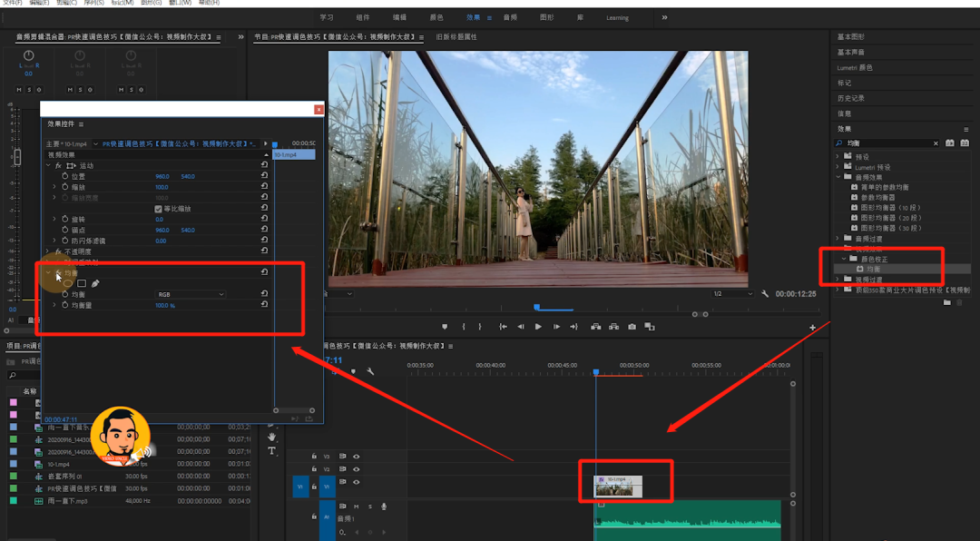980x541 pixels.
Task: Open the comparison view button
Action: (x=650, y=327)
